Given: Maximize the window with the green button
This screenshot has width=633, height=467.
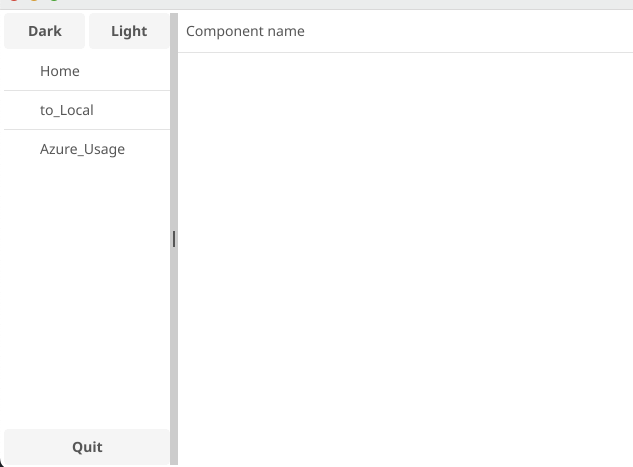Looking at the screenshot, I should coord(54,0).
